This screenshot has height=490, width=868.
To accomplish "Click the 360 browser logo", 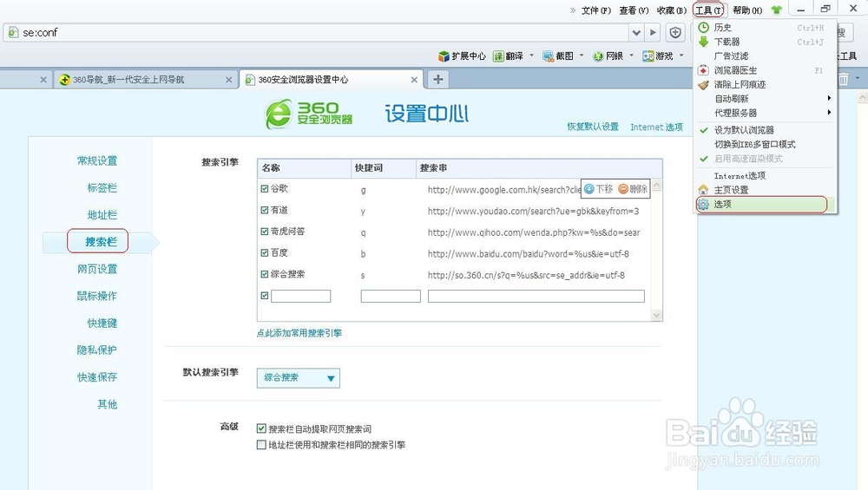I will click(x=308, y=114).
